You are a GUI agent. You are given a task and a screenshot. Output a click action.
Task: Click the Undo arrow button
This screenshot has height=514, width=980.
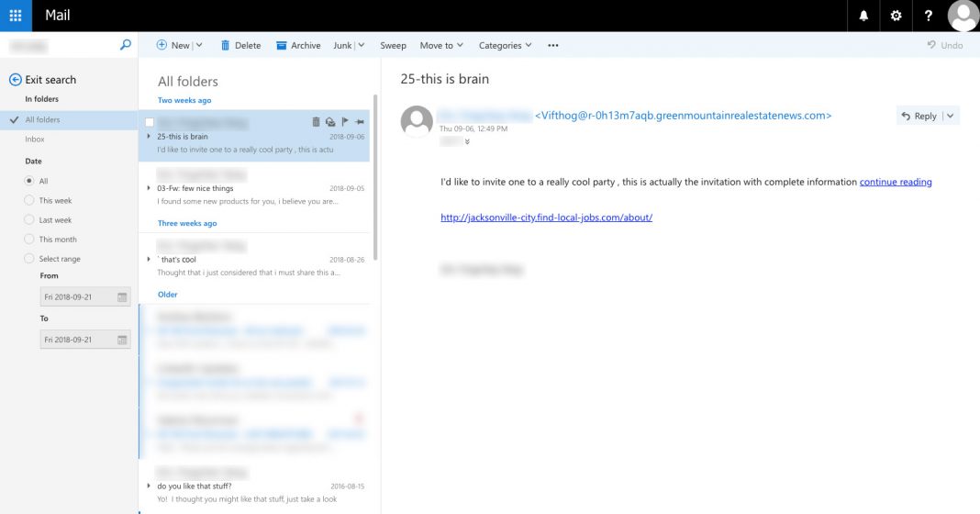(x=931, y=45)
